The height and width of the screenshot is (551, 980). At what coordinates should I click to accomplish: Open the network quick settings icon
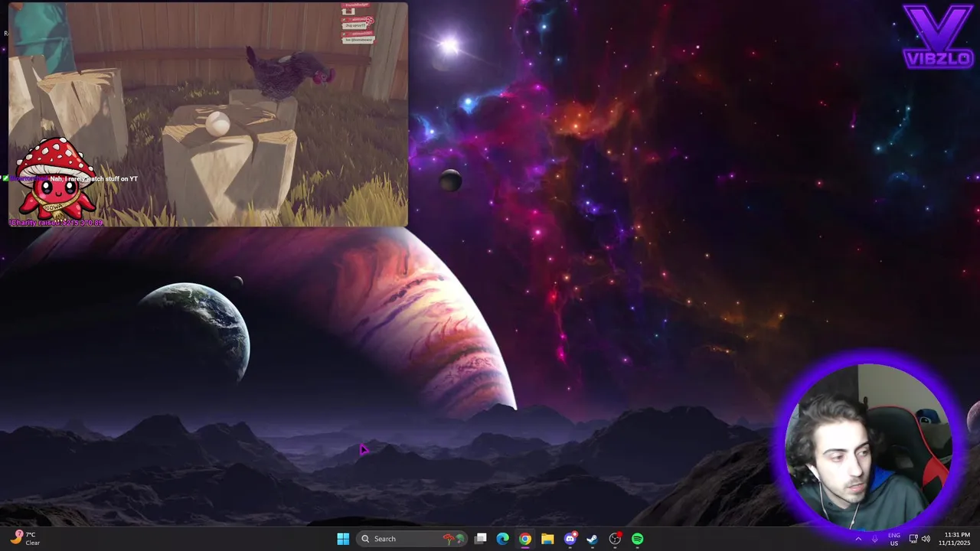coord(913,539)
